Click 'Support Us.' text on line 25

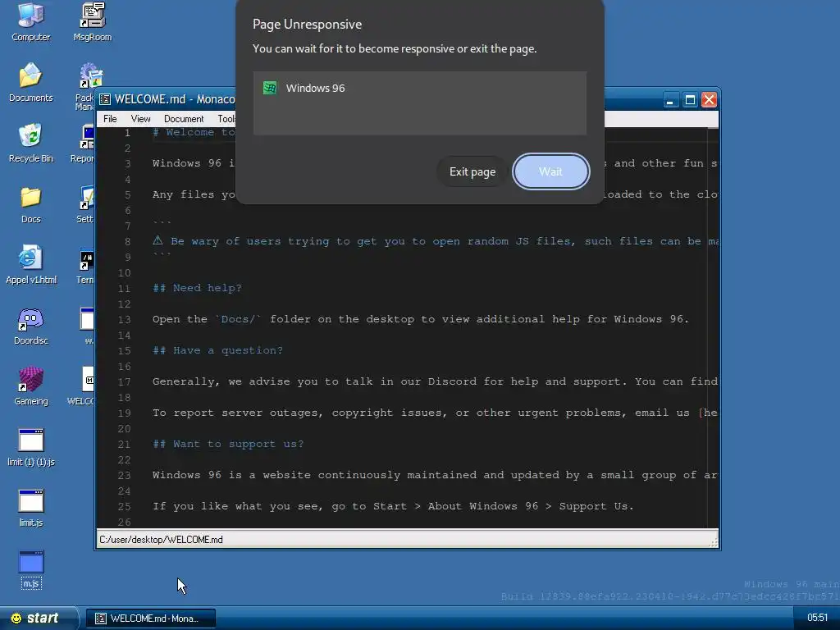click(596, 506)
